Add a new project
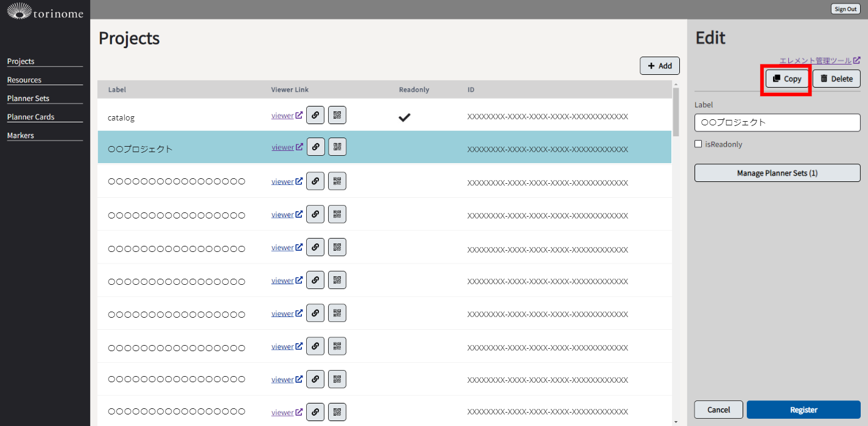The width and height of the screenshot is (868, 426). point(659,66)
